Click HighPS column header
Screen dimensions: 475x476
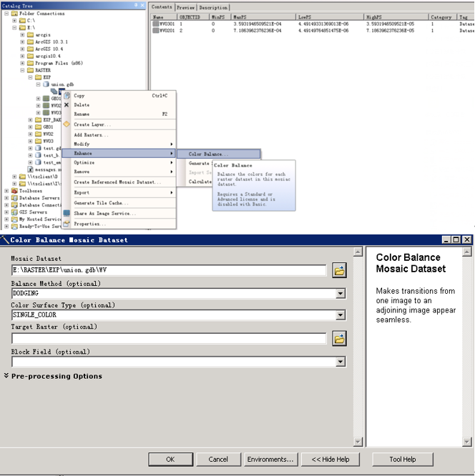click(x=396, y=17)
